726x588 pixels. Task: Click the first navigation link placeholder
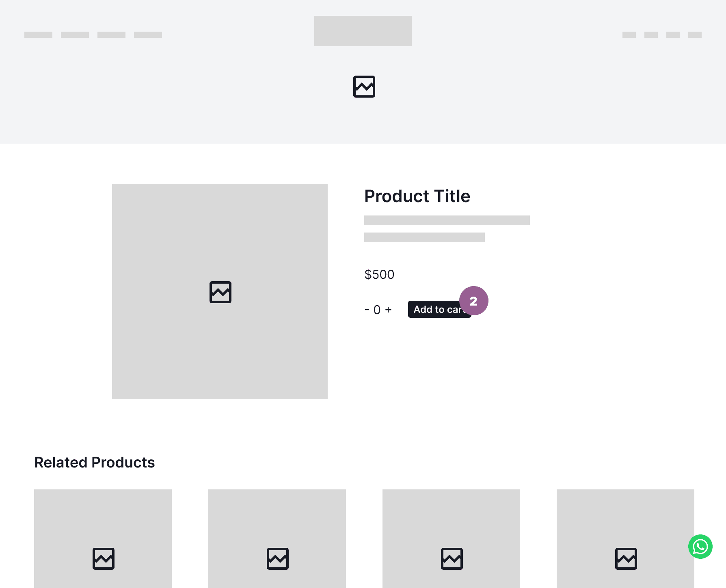tap(38, 35)
